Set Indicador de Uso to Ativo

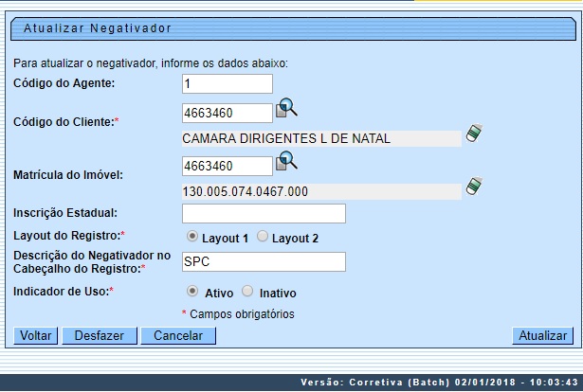(192, 292)
